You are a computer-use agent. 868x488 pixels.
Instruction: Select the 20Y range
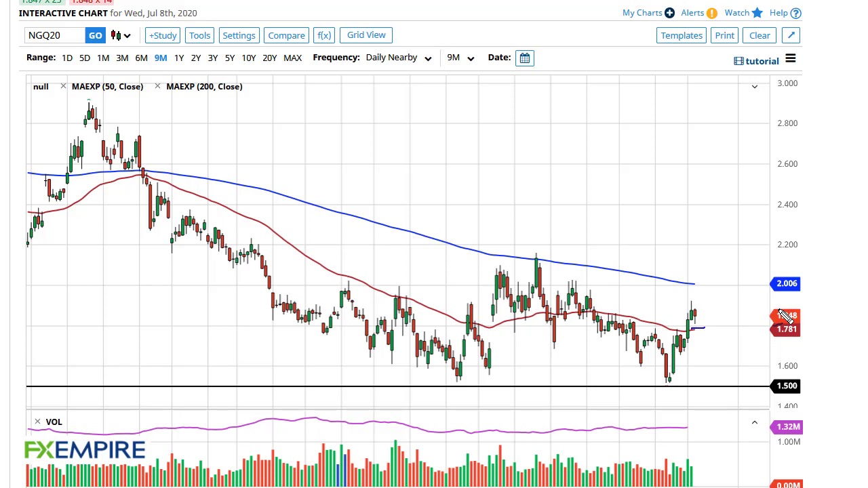270,58
